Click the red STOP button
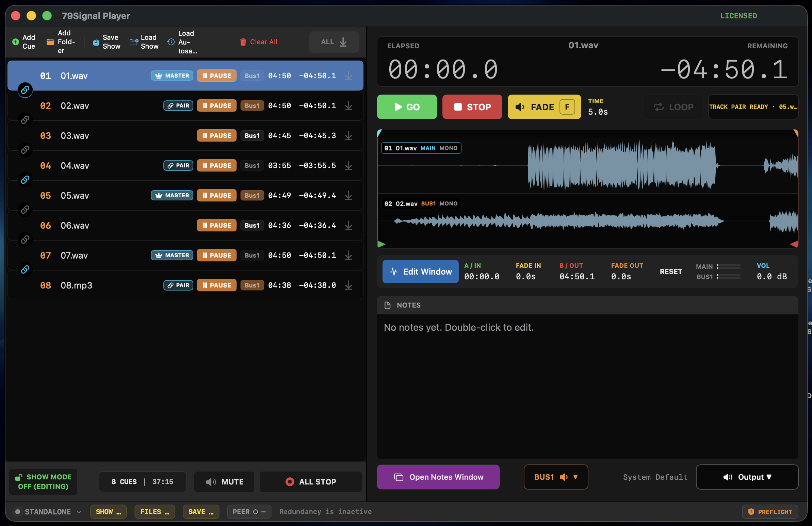 (x=472, y=107)
